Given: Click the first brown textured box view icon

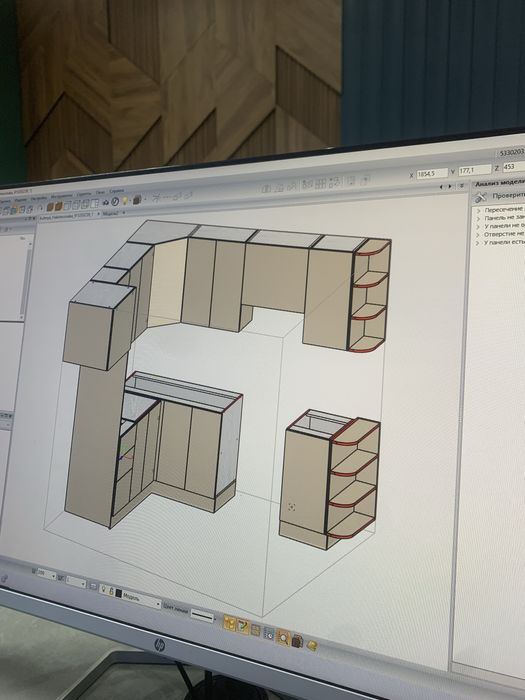Looking at the screenshot, I should (x=50, y=207).
